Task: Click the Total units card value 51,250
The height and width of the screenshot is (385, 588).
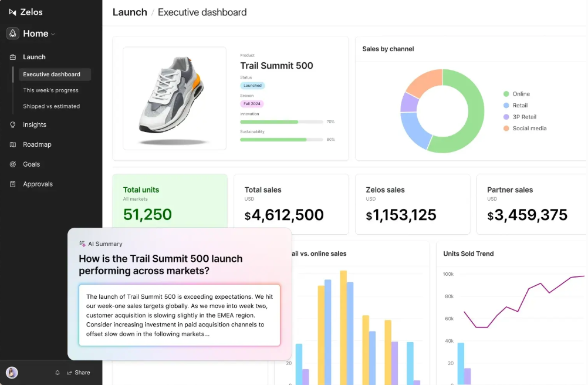Action: [x=147, y=214]
